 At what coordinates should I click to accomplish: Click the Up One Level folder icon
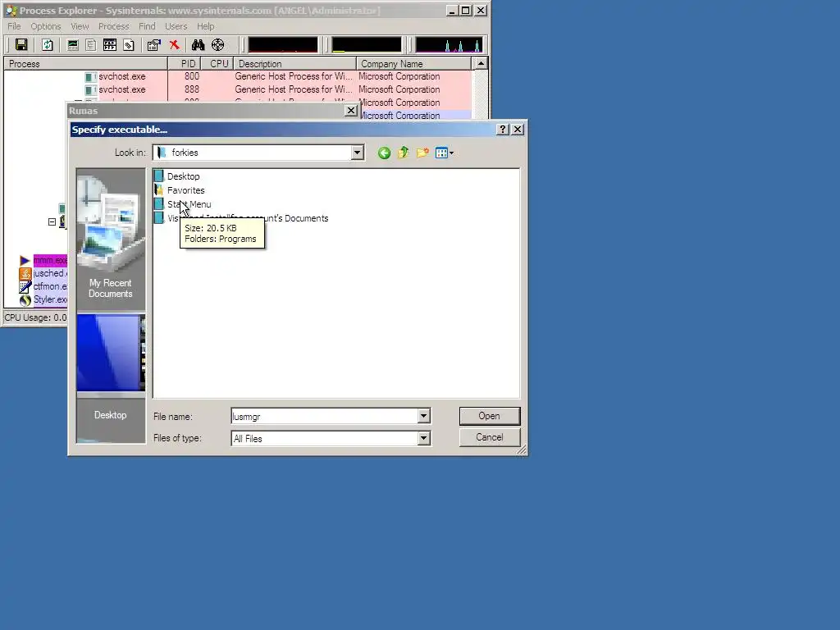click(404, 153)
